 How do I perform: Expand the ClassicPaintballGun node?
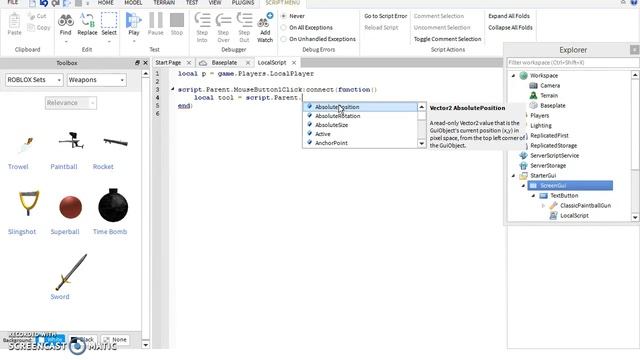pos(543,206)
